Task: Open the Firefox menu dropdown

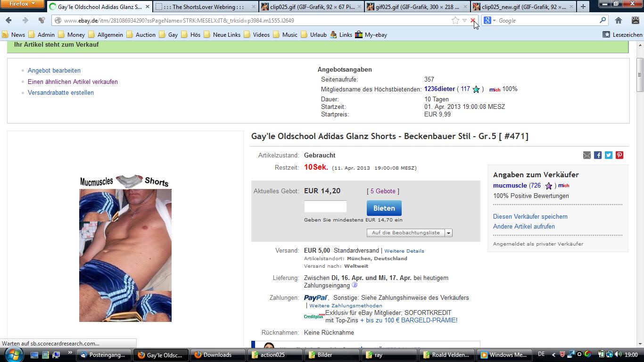Action: [22, 4]
